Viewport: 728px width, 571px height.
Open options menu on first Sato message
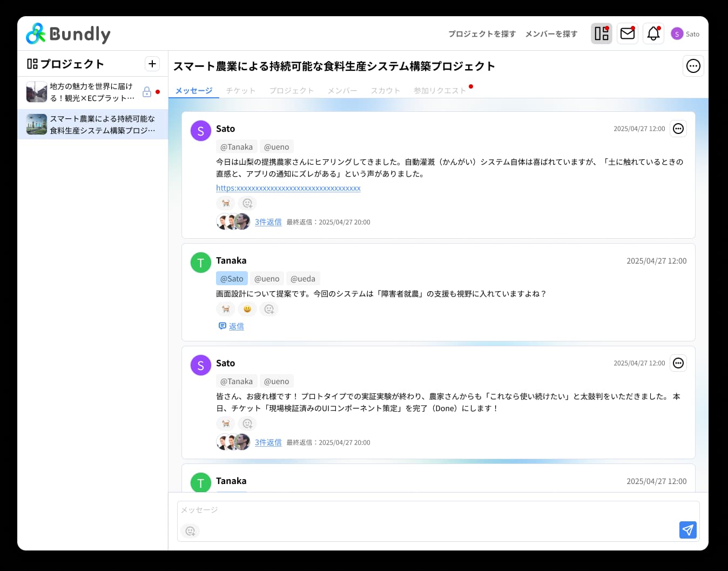tap(678, 129)
